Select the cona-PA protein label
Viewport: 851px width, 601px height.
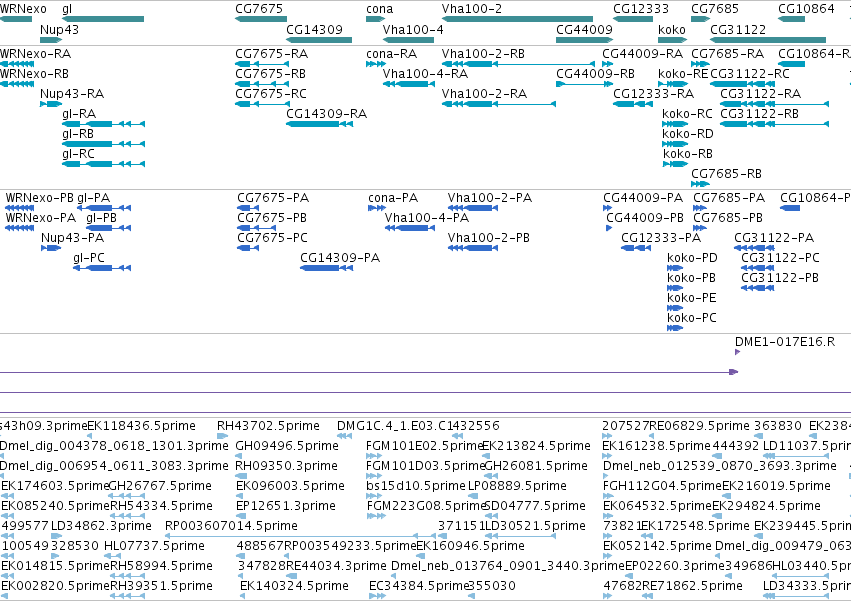pyautogui.click(x=393, y=198)
